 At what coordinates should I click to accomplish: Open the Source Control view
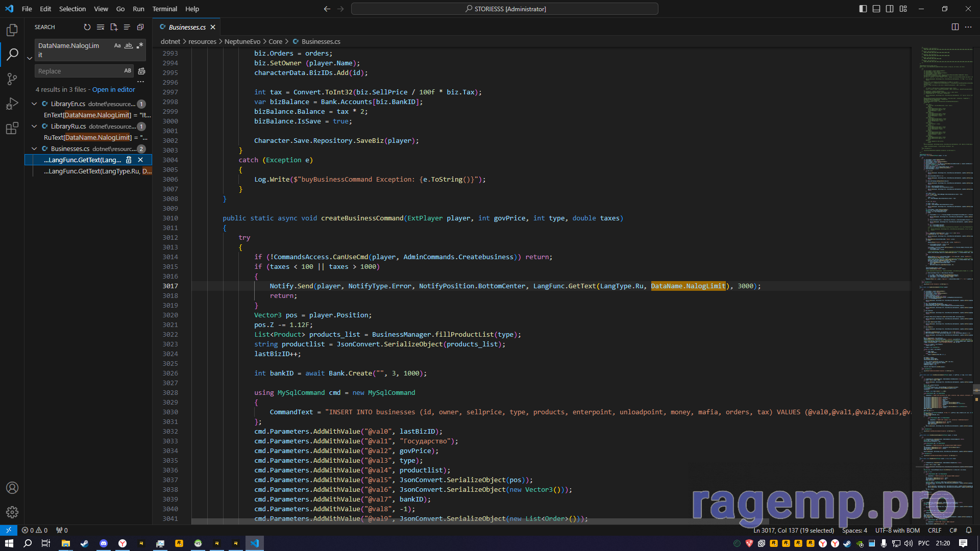12,79
